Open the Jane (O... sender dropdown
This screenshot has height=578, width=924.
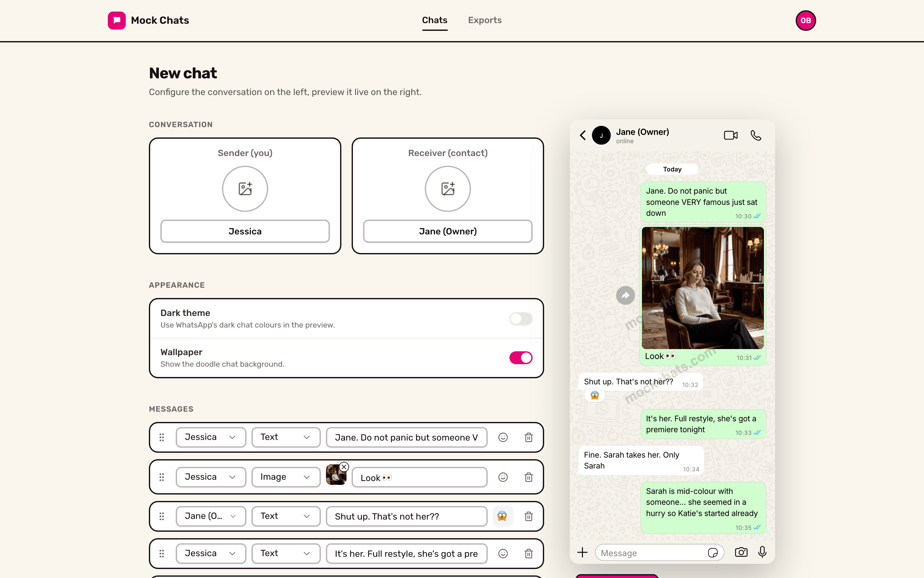click(x=211, y=516)
